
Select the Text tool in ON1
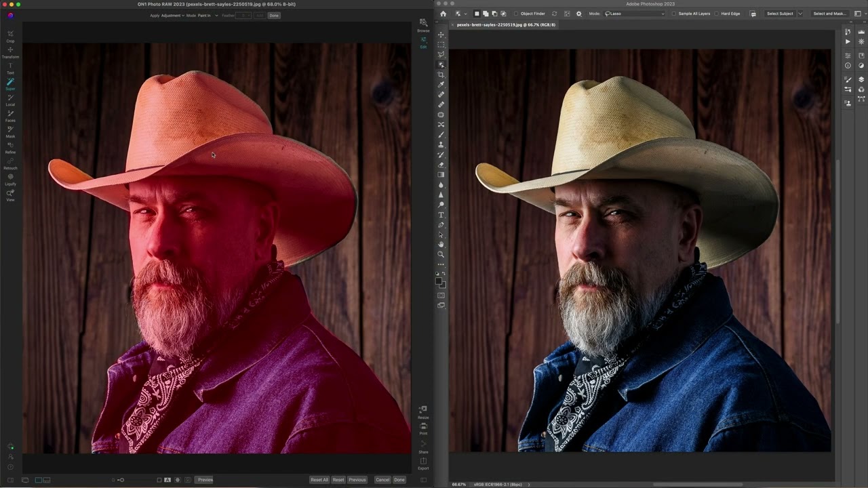[10, 68]
